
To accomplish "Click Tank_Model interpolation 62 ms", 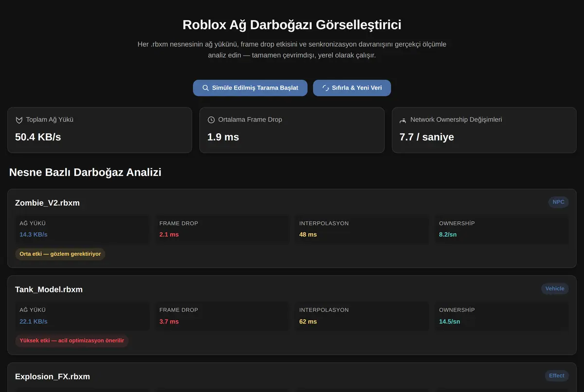I will [308, 321].
